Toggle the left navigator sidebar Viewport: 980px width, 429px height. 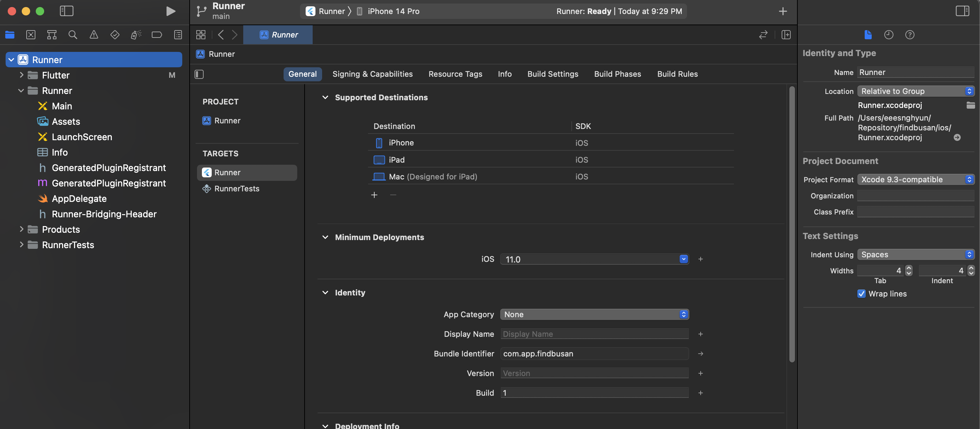point(67,11)
